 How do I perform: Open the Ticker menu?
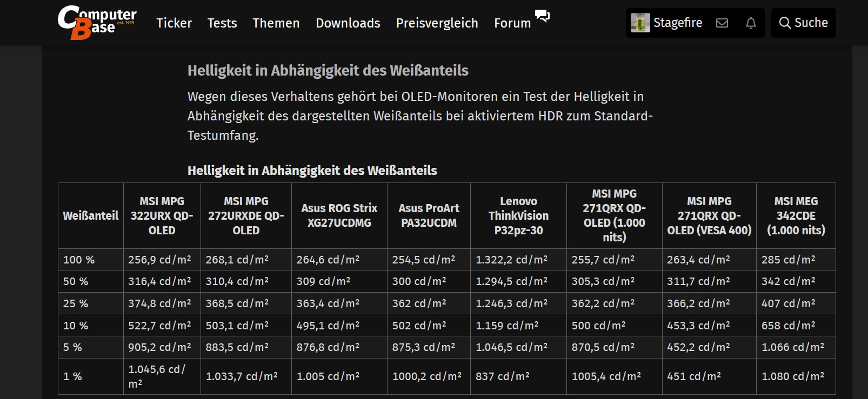coord(173,23)
